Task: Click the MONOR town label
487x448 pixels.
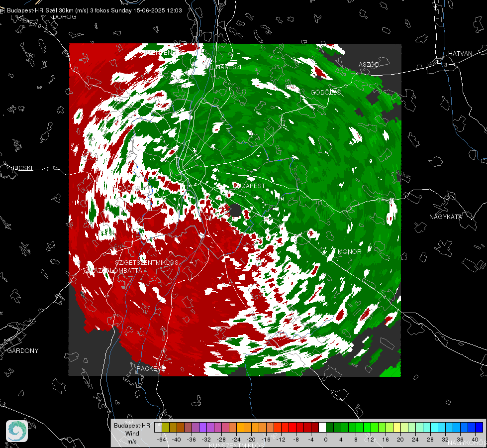Action: tap(349, 251)
